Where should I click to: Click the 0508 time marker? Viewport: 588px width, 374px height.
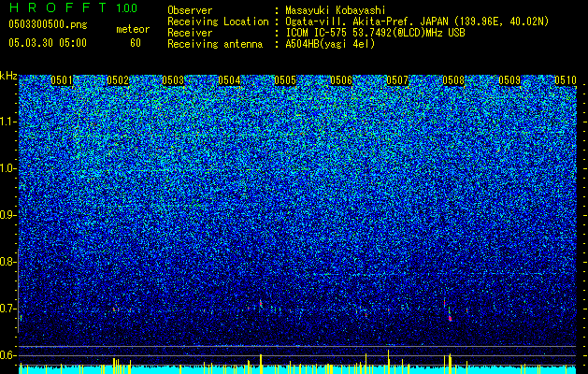(x=453, y=80)
